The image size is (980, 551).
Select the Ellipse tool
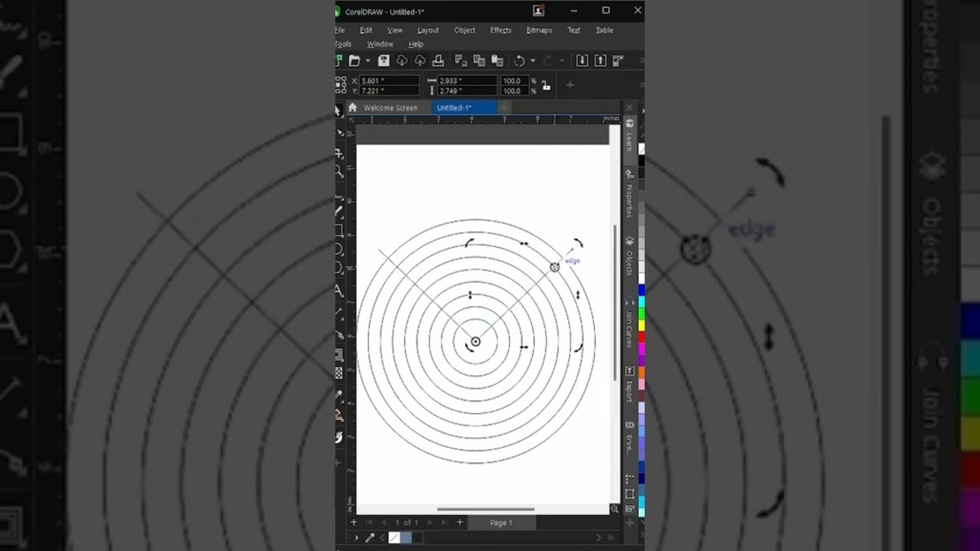tap(339, 249)
